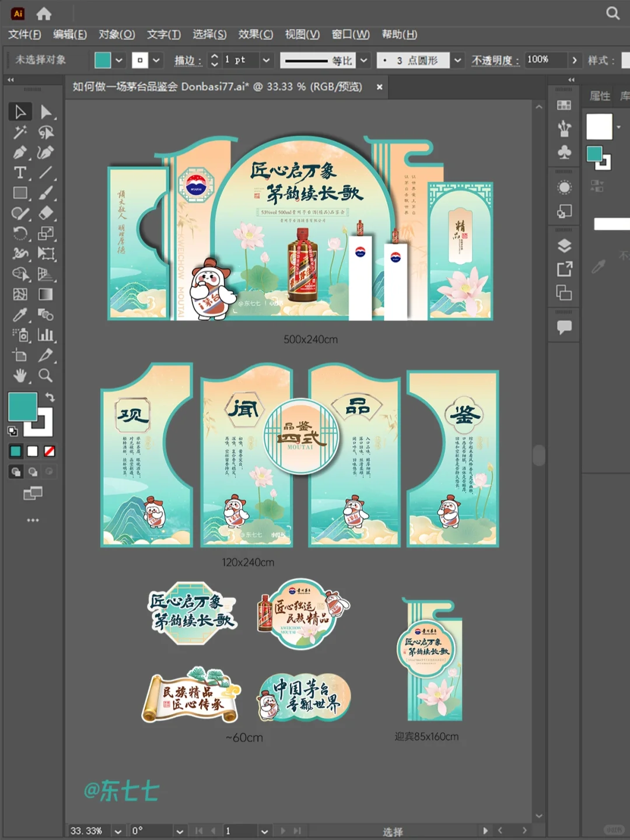
Task: Select the Zoom tool
Action: (45, 376)
